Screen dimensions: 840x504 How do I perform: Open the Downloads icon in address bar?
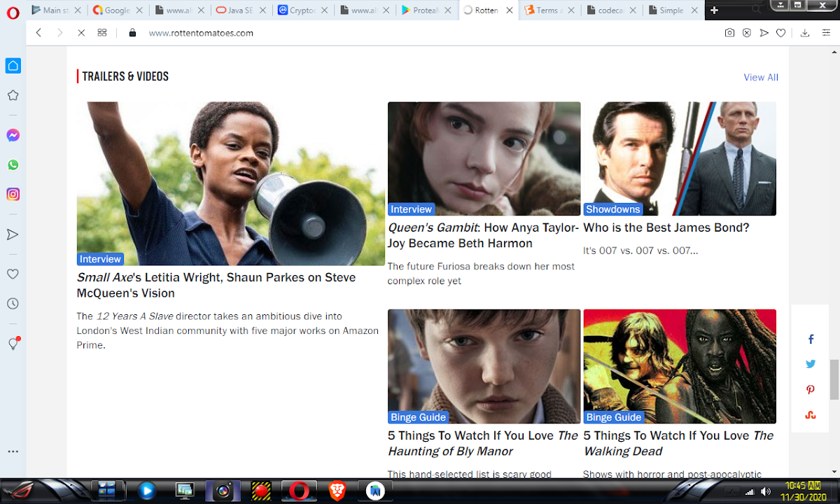point(804,33)
